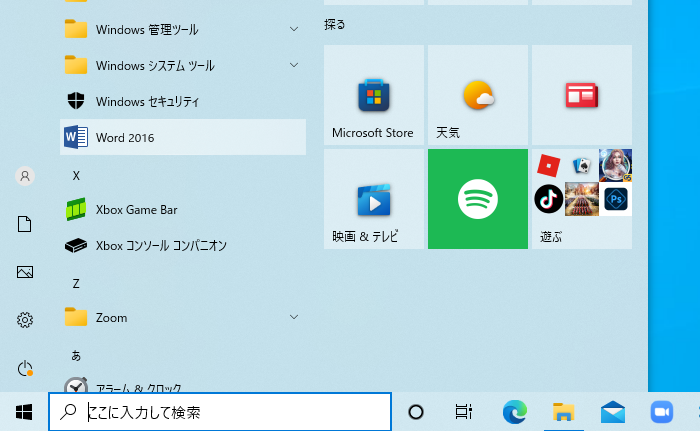Open the red News tile
The height and width of the screenshot is (431, 700).
[x=582, y=95]
